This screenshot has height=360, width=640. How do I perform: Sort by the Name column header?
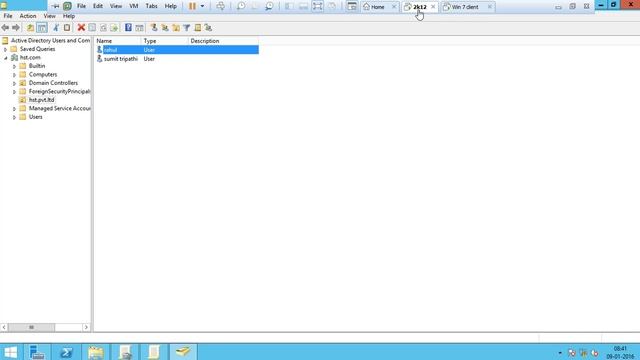[118, 41]
